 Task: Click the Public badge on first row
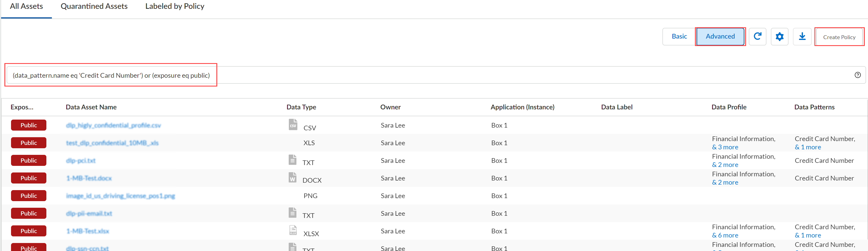[x=29, y=125]
